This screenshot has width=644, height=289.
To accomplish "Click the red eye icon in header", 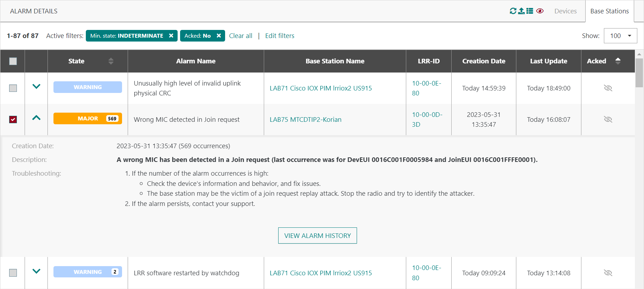I will coord(540,11).
